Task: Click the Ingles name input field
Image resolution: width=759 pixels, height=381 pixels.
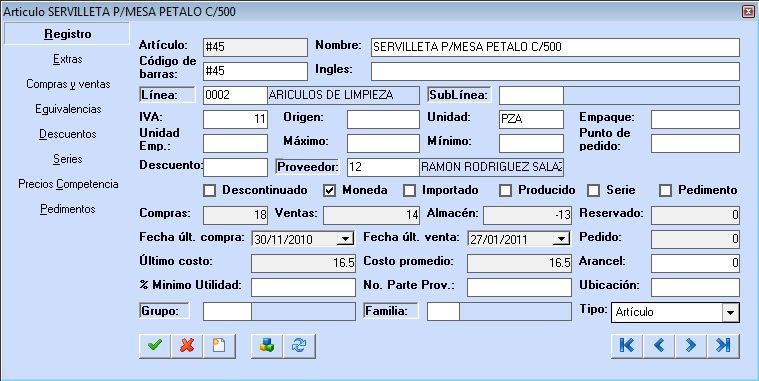Action: (x=555, y=71)
